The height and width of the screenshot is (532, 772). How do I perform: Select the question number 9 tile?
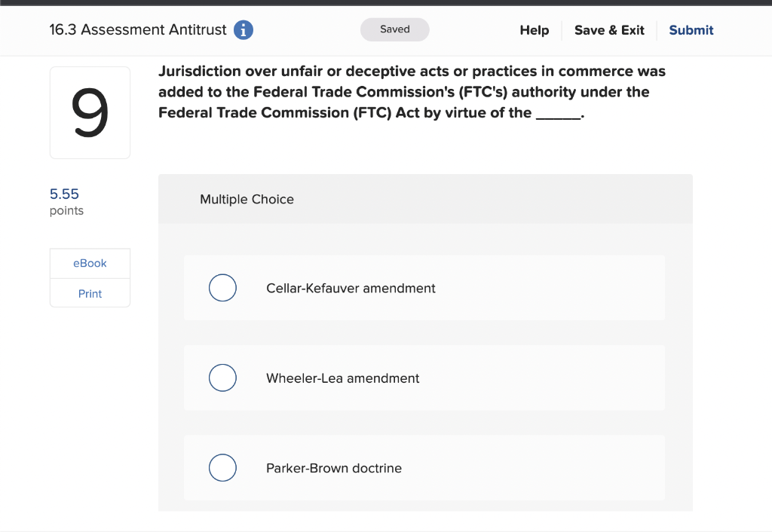[90, 112]
